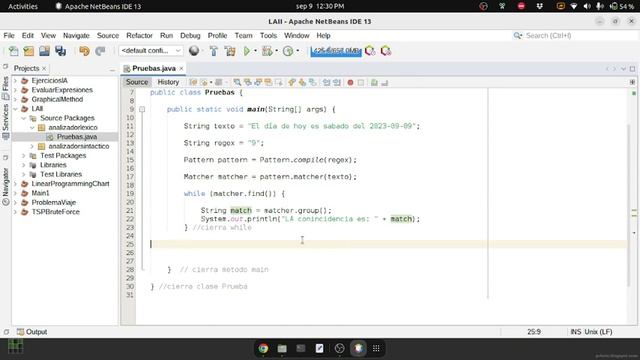Expand the TSPBruteForce project node
The width and height of the screenshot is (640, 360).
click(x=16, y=212)
